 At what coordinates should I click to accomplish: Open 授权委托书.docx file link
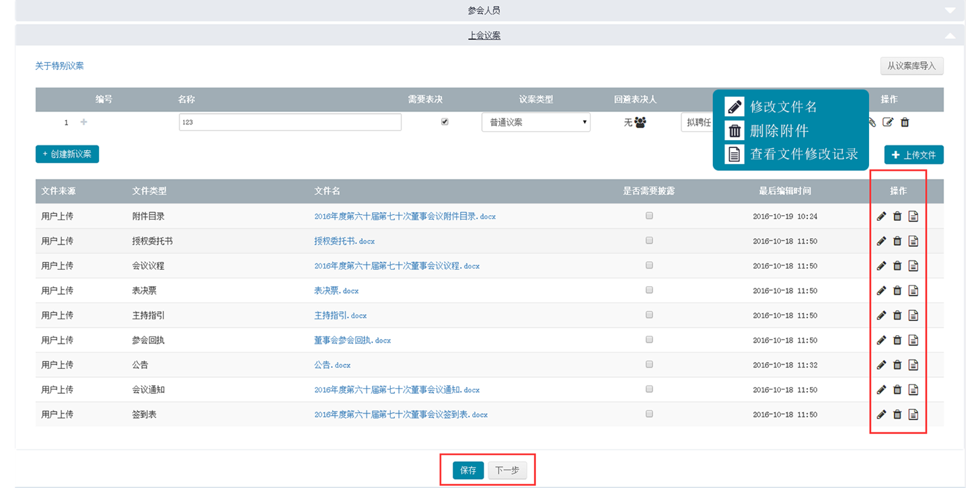(x=344, y=241)
